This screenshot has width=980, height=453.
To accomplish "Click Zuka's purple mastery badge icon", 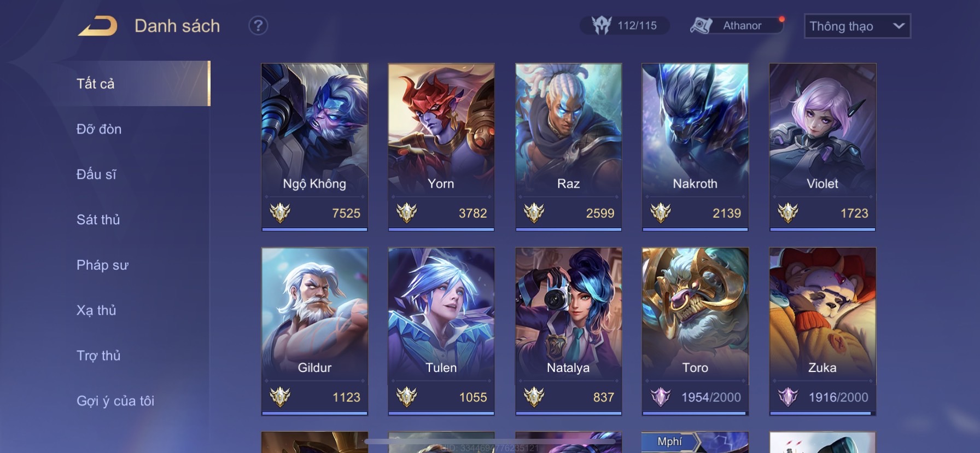I will point(788,397).
